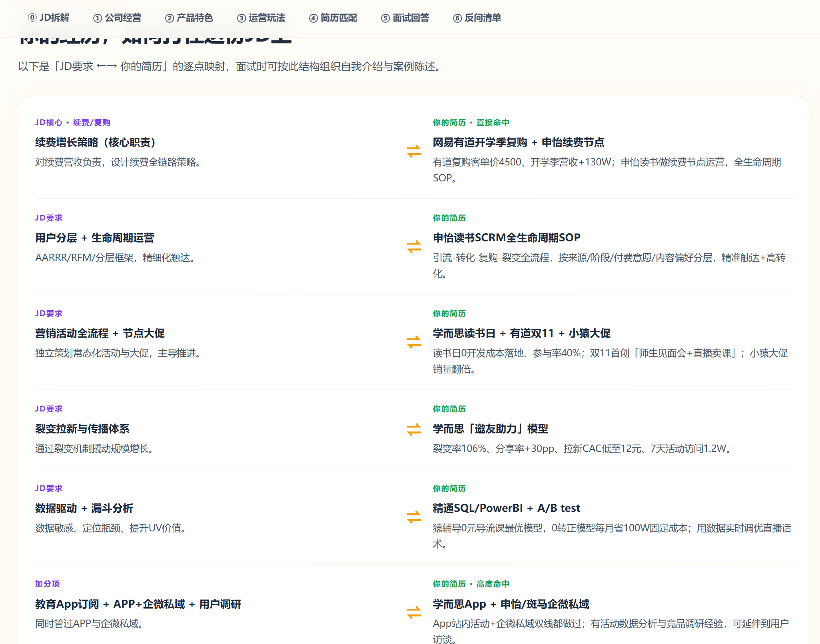Viewport: 820px width, 644px height.
Task: Click the heading 教育App订阅 + APP+企微私域 + 用户调研
Action: pyautogui.click(x=138, y=604)
